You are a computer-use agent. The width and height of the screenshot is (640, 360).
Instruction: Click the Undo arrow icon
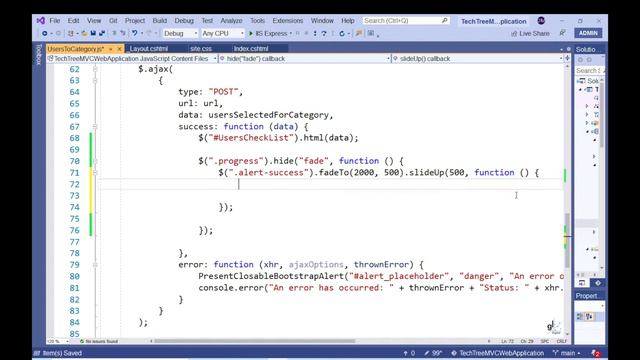(x=134, y=33)
